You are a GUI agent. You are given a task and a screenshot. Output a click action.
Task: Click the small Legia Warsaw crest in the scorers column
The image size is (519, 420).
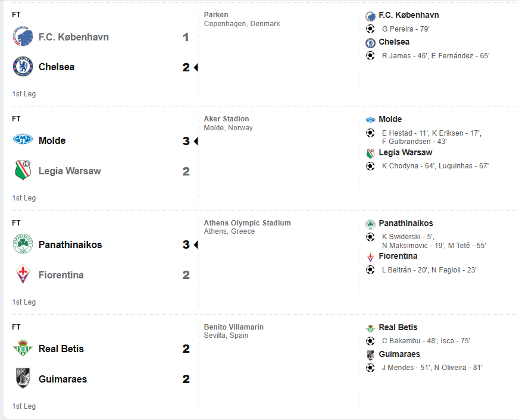pos(370,153)
